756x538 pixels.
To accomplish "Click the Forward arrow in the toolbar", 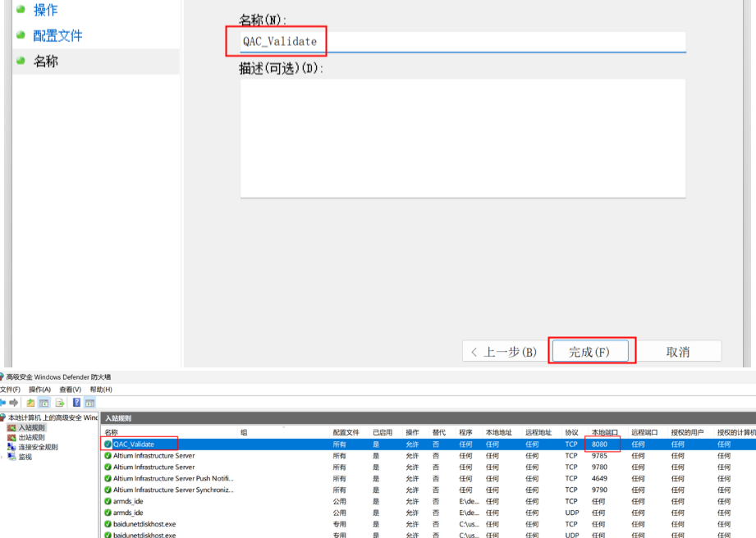I will [x=14, y=403].
